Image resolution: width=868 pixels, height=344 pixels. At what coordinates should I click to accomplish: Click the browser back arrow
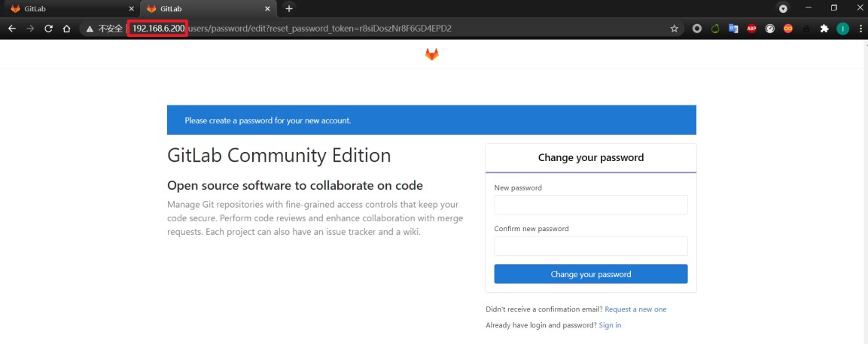click(x=12, y=29)
